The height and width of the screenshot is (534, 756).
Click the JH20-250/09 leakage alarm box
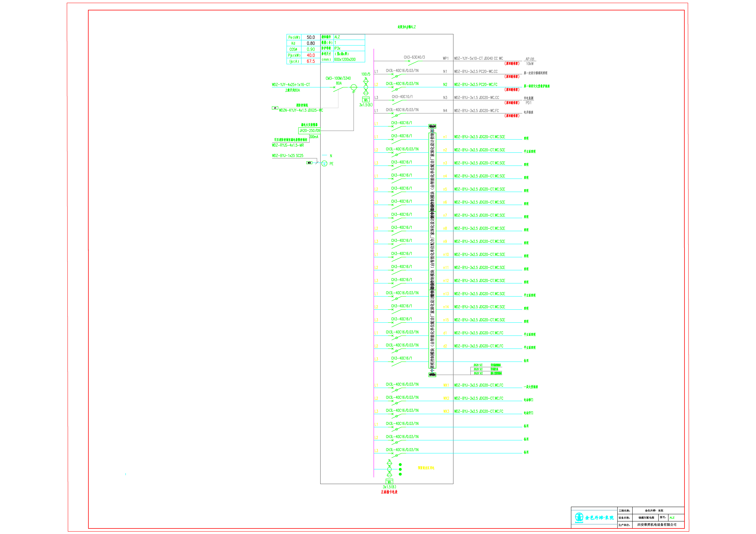pyautogui.click(x=310, y=131)
